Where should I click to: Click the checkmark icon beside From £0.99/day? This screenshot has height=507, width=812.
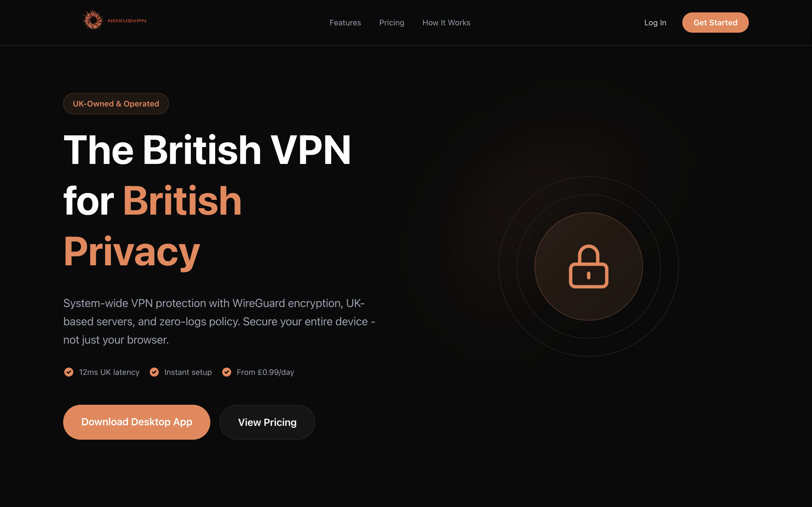point(227,372)
